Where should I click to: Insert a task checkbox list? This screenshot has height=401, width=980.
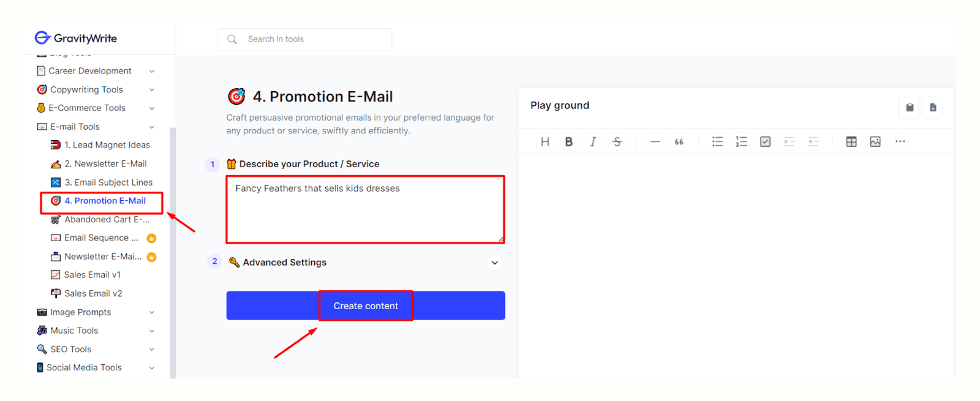[766, 142]
